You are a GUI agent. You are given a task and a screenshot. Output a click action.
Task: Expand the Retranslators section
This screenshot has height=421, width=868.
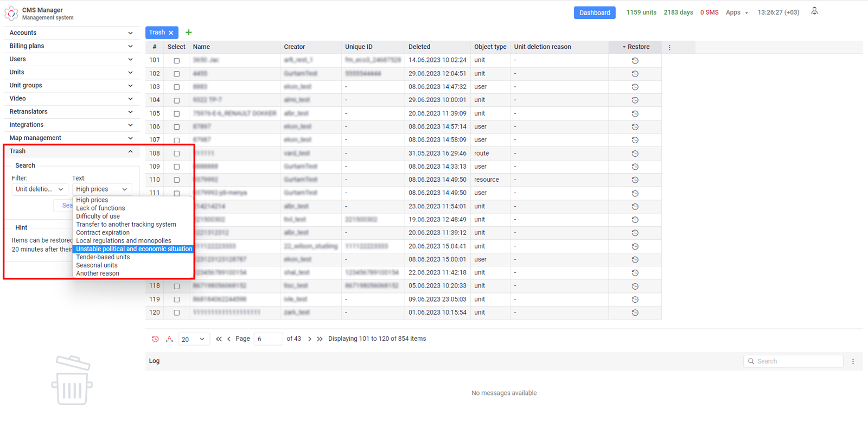[x=71, y=112]
